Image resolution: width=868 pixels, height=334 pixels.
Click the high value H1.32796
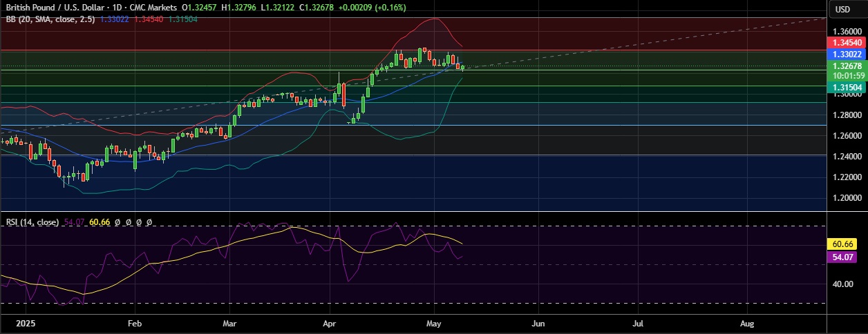point(239,8)
